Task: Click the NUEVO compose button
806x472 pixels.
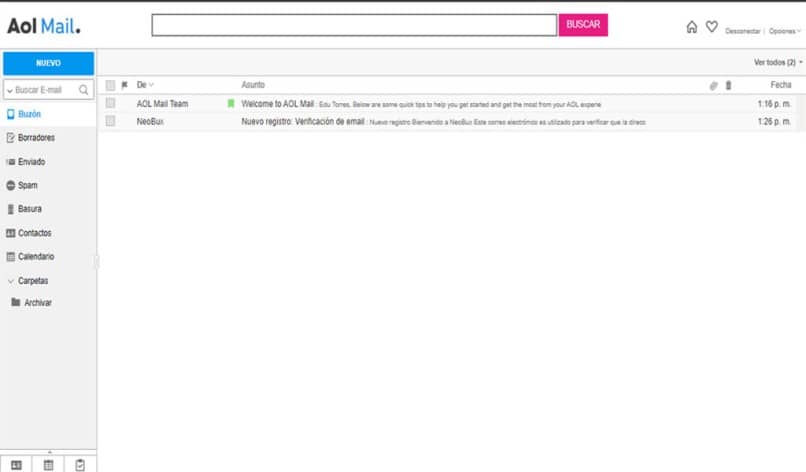Action: pos(48,63)
